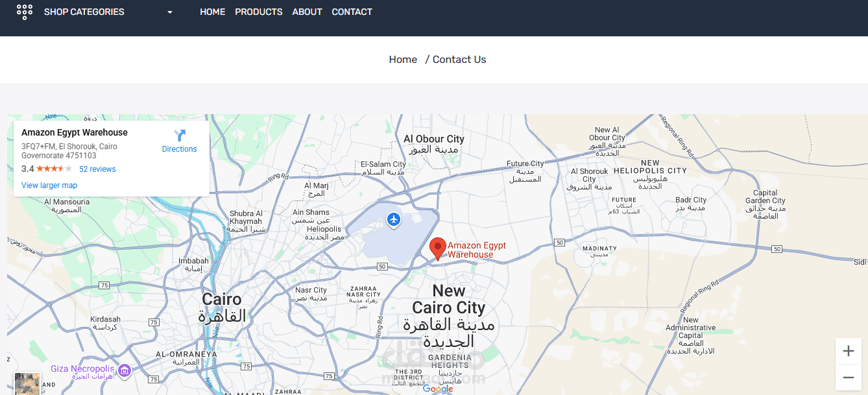Open the PRODUCTS menu item
868x395 pixels.
coord(259,12)
